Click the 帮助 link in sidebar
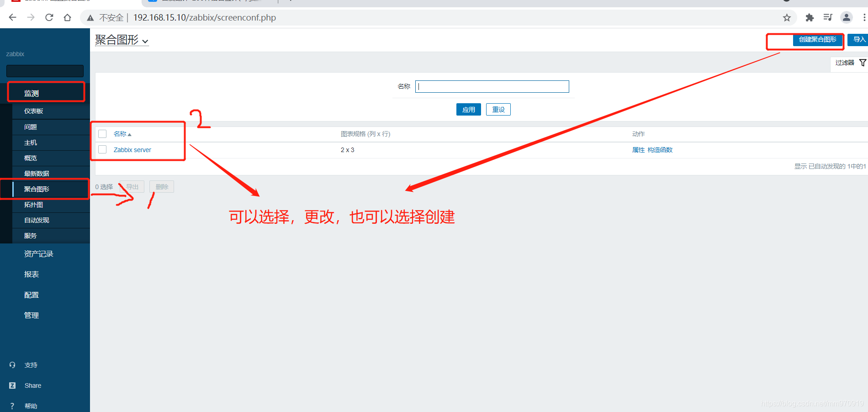 (x=31, y=406)
